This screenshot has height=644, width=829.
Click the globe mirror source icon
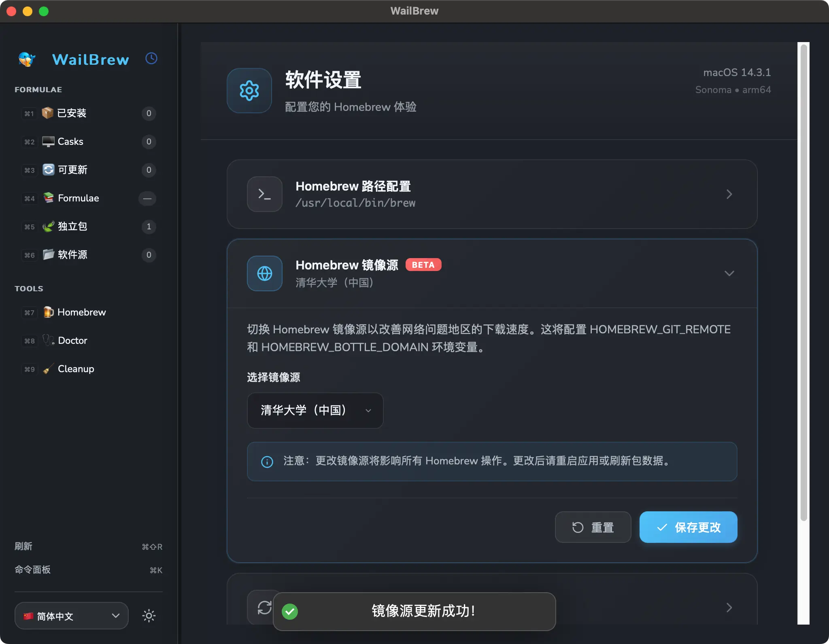click(x=265, y=273)
